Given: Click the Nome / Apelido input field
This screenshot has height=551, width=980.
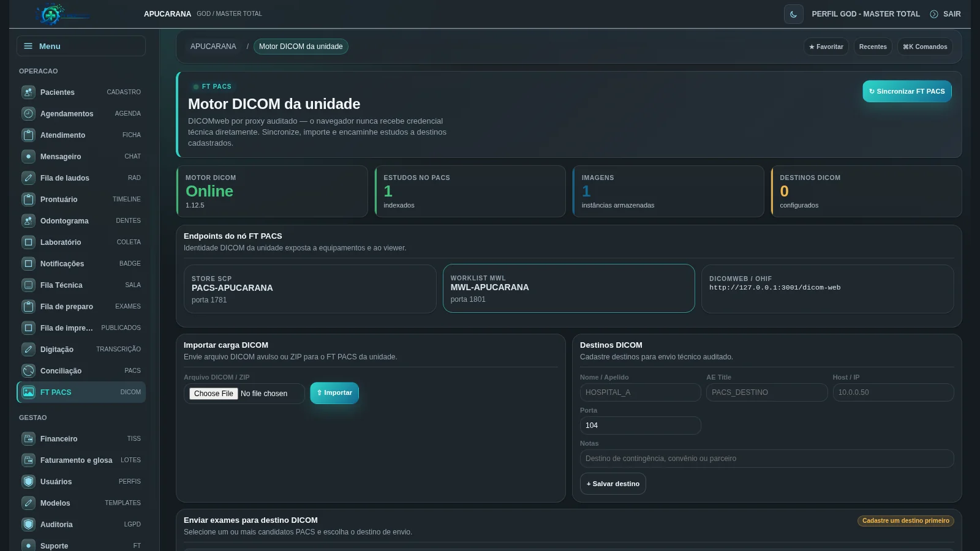Looking at the screenshot, I should tap(640, 392).
